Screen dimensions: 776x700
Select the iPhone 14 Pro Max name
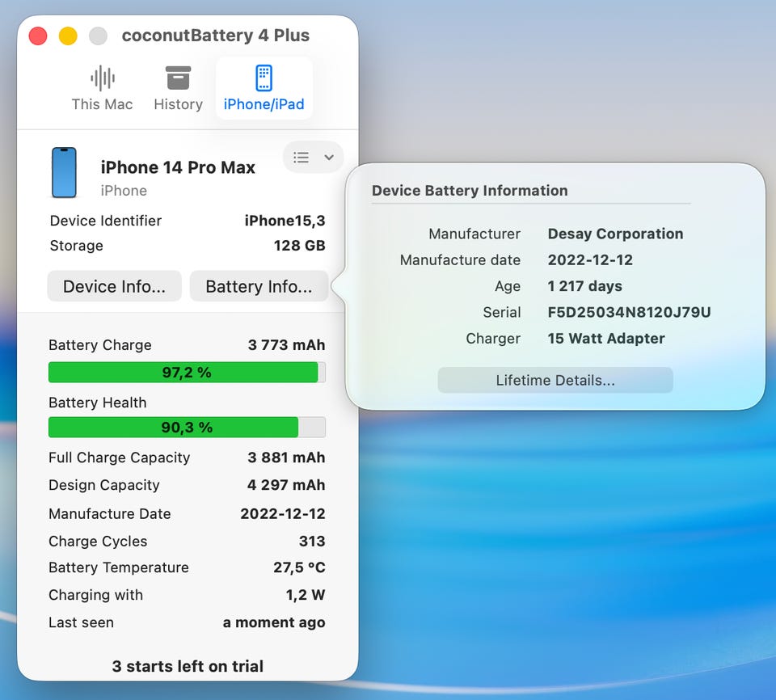178,167
